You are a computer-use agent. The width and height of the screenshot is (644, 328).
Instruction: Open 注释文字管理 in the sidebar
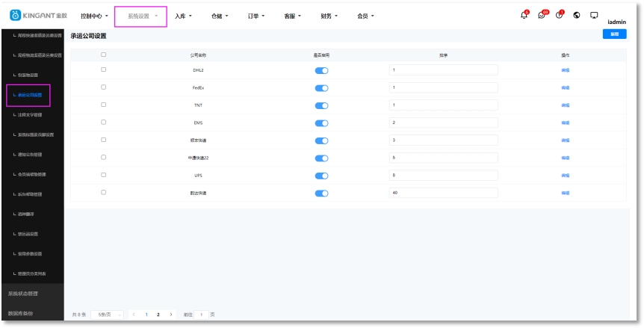[30, 115]
